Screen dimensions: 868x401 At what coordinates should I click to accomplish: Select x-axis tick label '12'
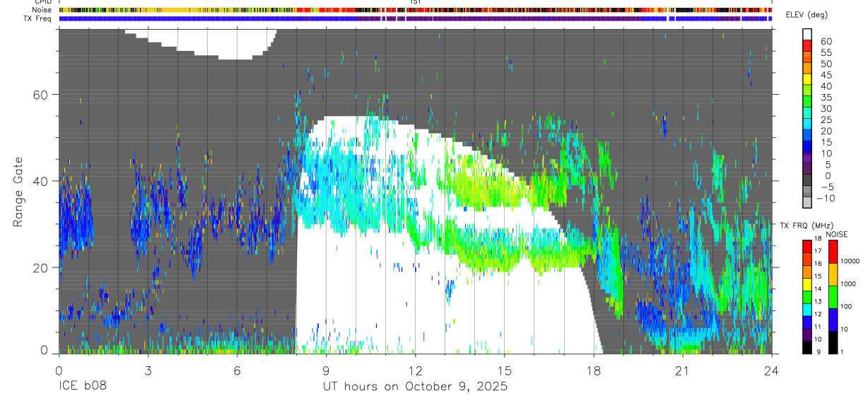(415, 371)
